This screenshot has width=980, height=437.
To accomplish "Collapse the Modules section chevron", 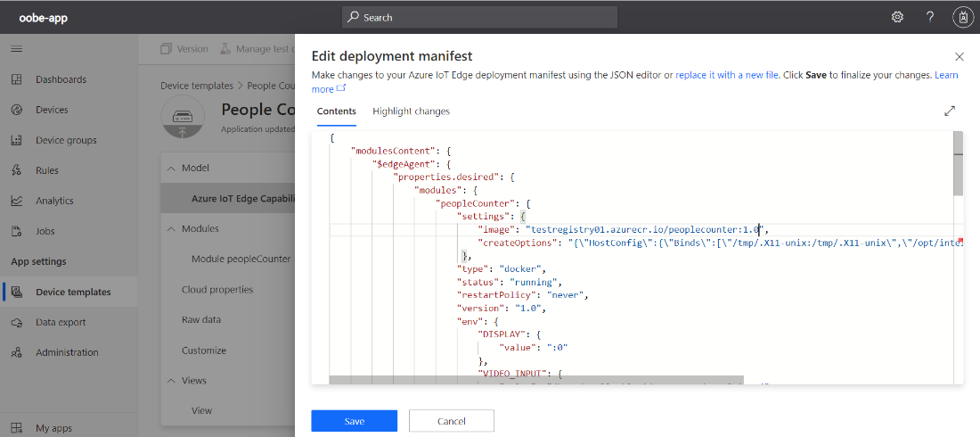I will (171, 228).
